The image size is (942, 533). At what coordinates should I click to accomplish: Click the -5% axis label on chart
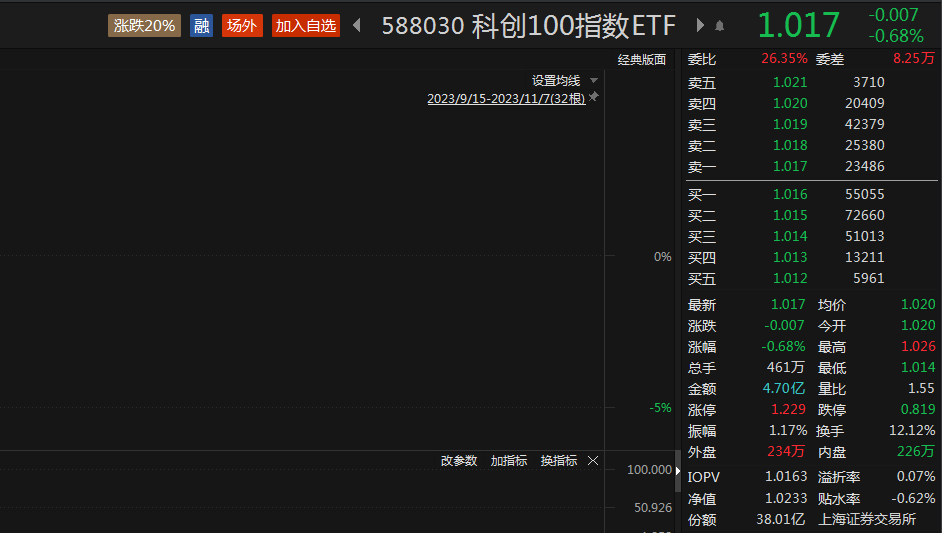tap(660, 408)
